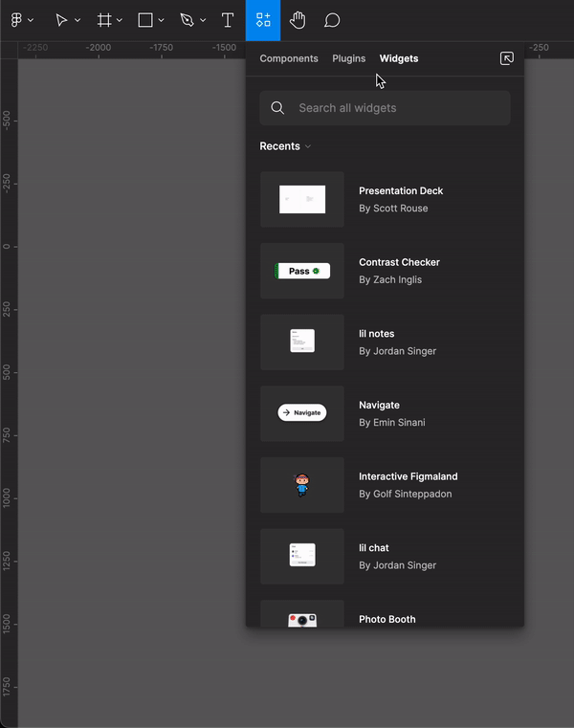Viewport: 574px width, 728px height.
Task: Select the Photo Booth widget title
Action: pyautogui.click(x=387, y=619)
